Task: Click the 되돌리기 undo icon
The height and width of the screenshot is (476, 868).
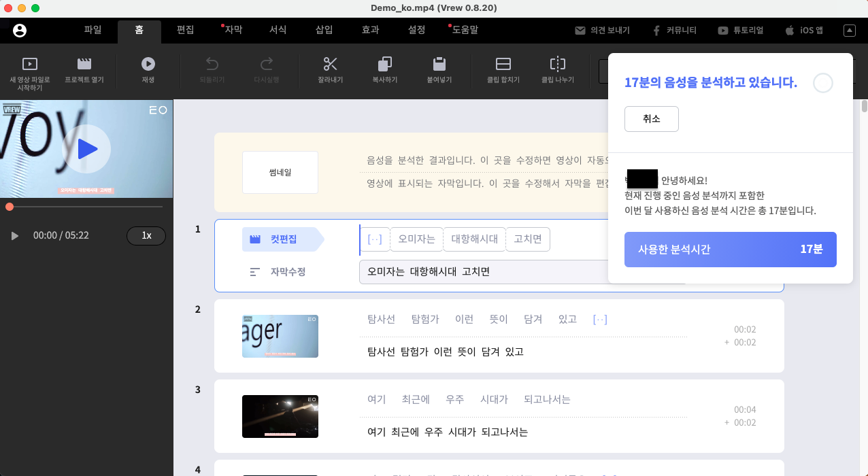Action: click(212, 64)
